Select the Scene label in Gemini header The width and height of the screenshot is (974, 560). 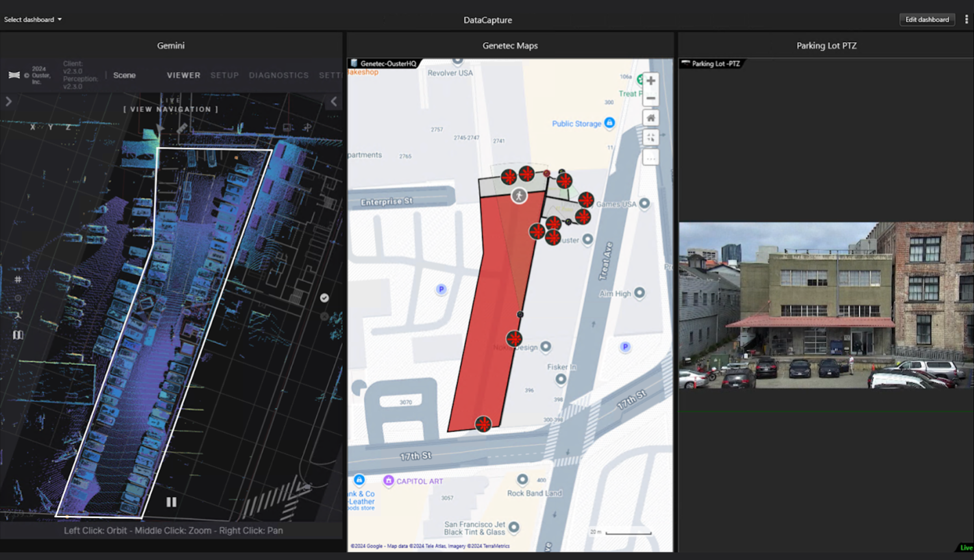click(x=124, y=75)
